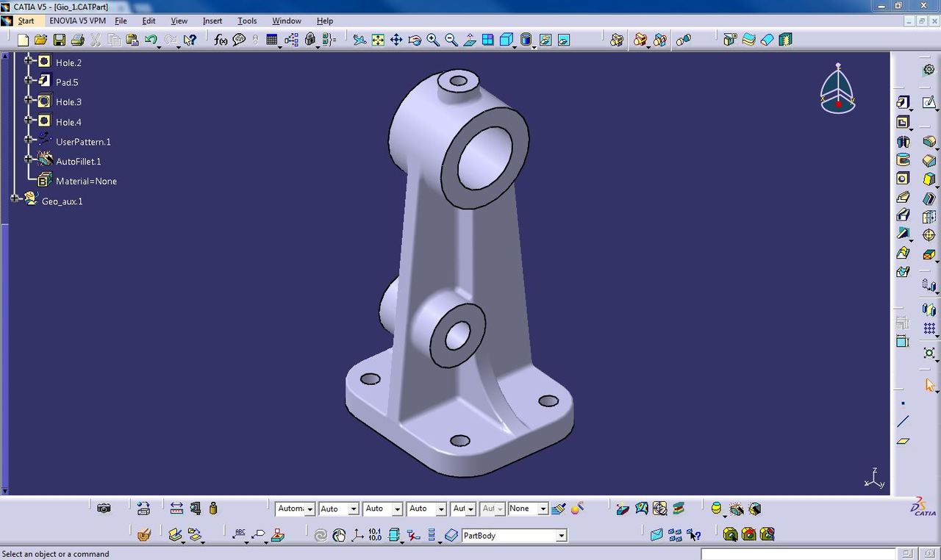Expand the Geo_aux.1 tree node
This screenshot has width=941, height=560.
(15, 198)
